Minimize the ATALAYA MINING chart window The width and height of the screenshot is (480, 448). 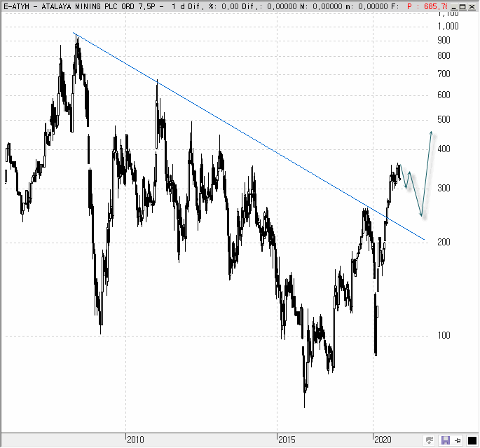point(454,6)
